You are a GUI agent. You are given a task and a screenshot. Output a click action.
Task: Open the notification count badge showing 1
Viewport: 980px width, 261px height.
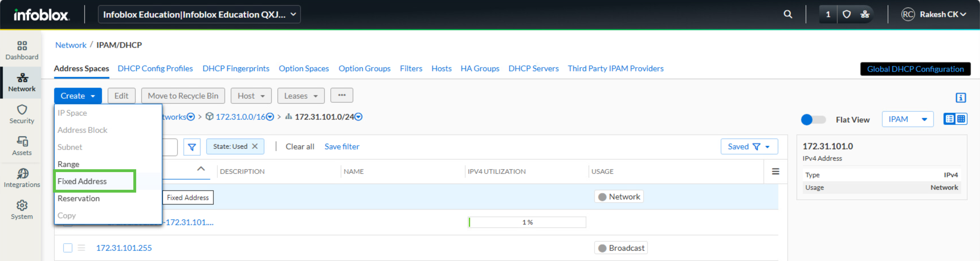point(828,15)
